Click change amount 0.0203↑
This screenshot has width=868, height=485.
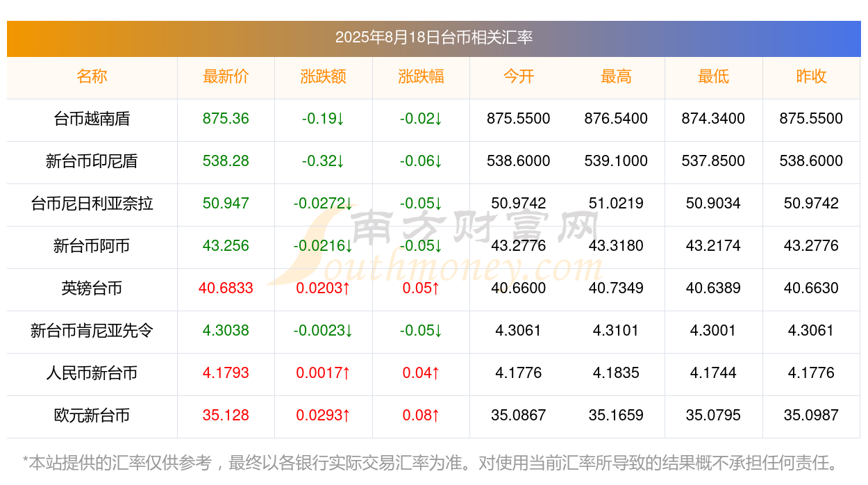[323, 288]
